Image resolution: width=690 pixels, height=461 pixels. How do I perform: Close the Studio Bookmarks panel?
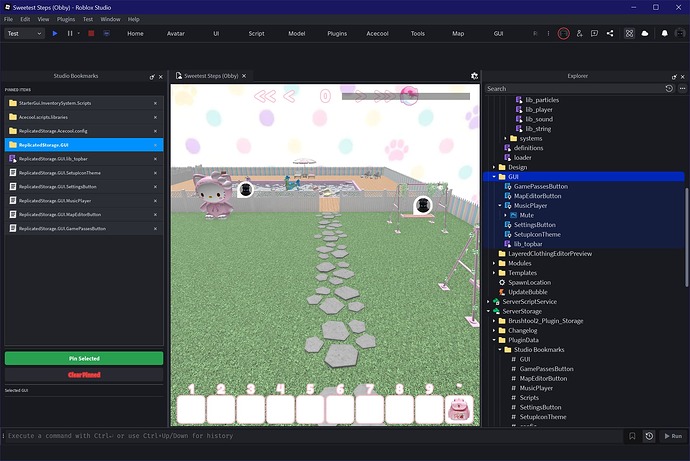click(x=161, y=77)
